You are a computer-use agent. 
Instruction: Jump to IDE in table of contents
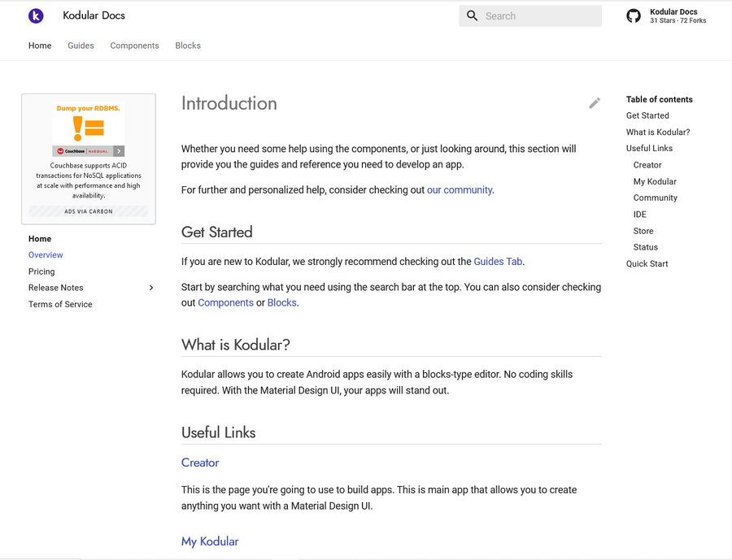coord(640,215)
